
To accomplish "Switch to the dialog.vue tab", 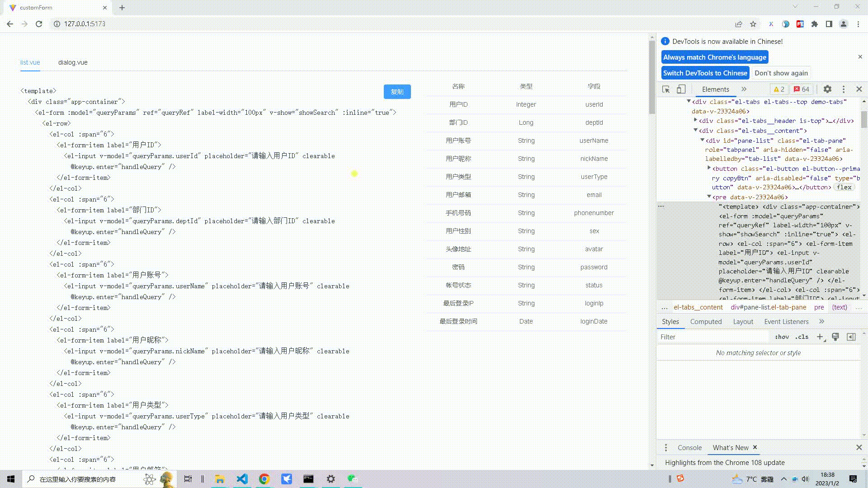I will tap(73, 62).
